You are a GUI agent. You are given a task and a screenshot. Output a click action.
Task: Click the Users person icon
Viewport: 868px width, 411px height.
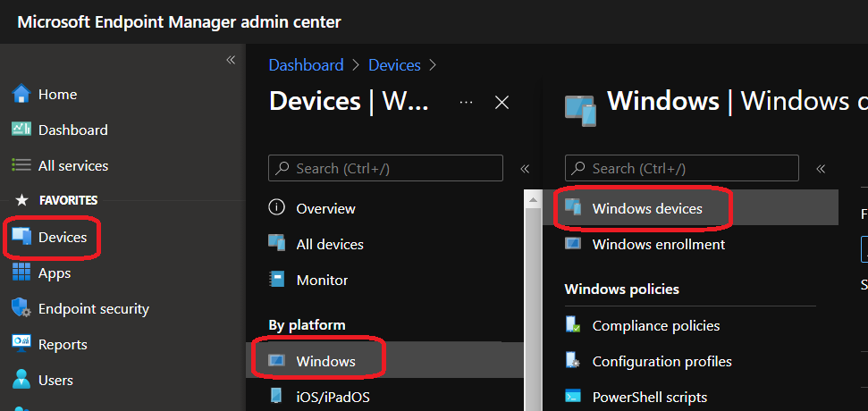(x=21, y=380)
